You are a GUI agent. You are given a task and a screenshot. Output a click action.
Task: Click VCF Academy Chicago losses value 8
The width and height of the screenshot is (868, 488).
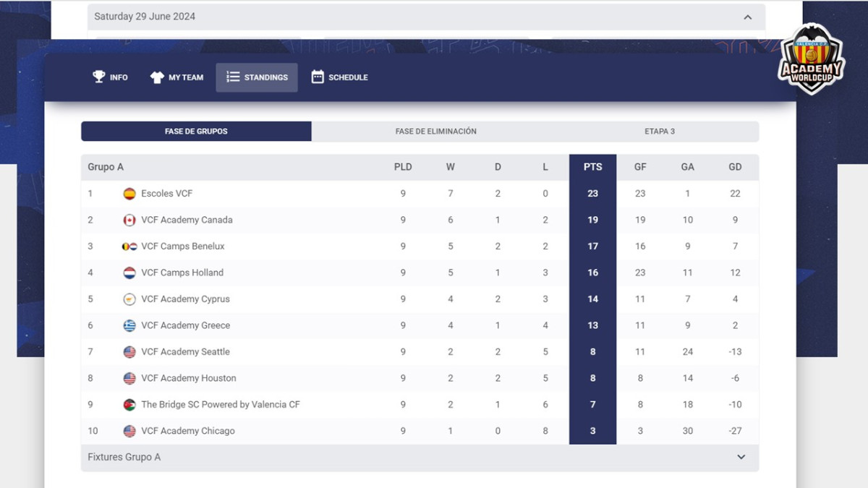coord(545,431)
